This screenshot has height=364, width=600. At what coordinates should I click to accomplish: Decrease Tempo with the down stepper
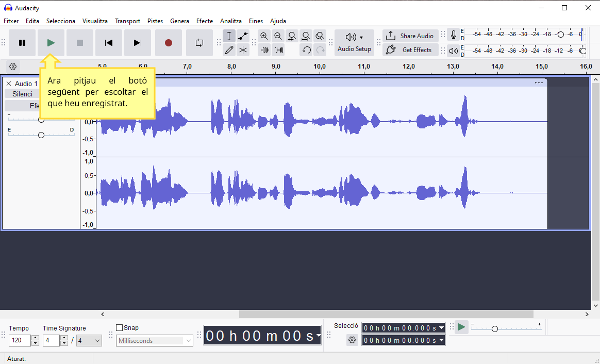click(x=35, y=343)
